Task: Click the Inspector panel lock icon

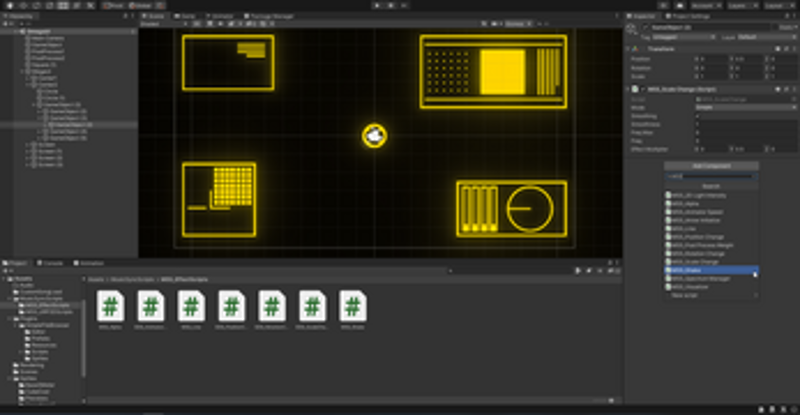Action: point(788,16)
